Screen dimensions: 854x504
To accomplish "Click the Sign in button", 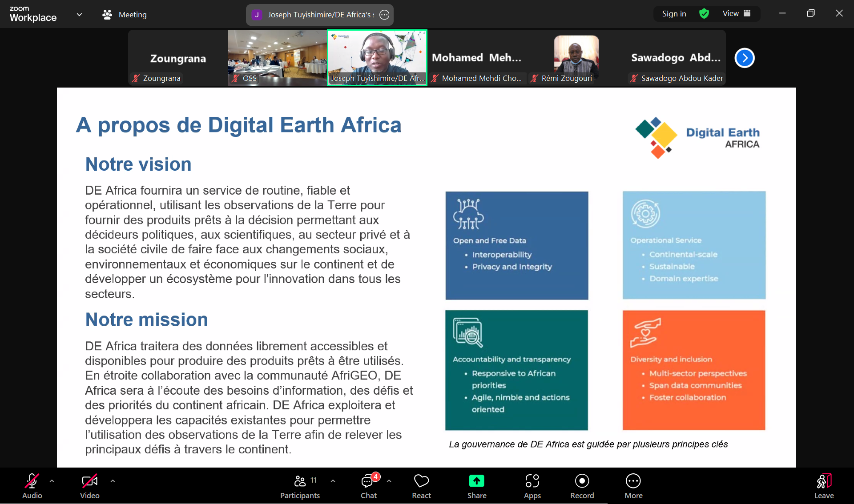I will (673, 14).
